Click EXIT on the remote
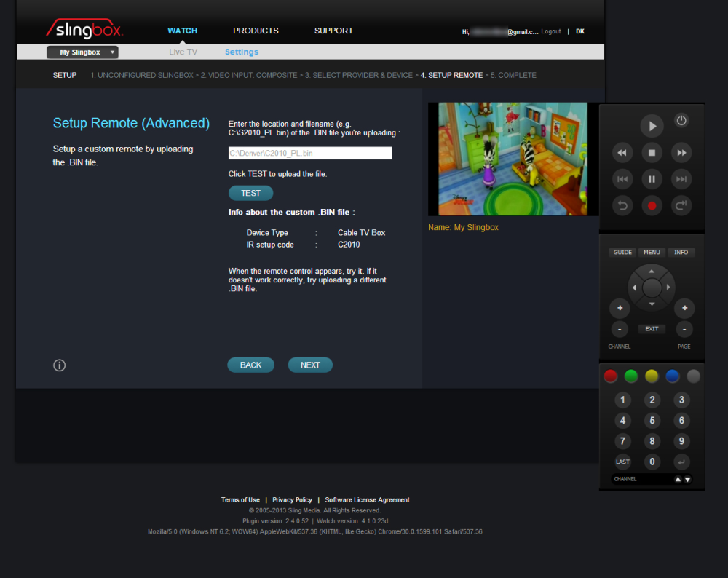 coord(652,329)
